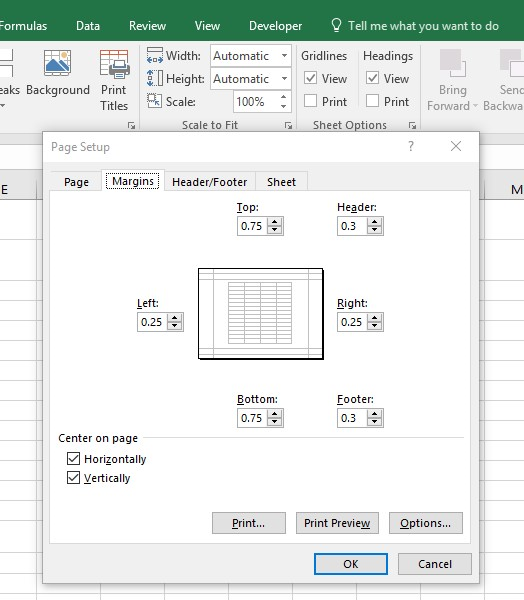
Task: Click the margin preview page thumbnail
Action: click(261, 314)
